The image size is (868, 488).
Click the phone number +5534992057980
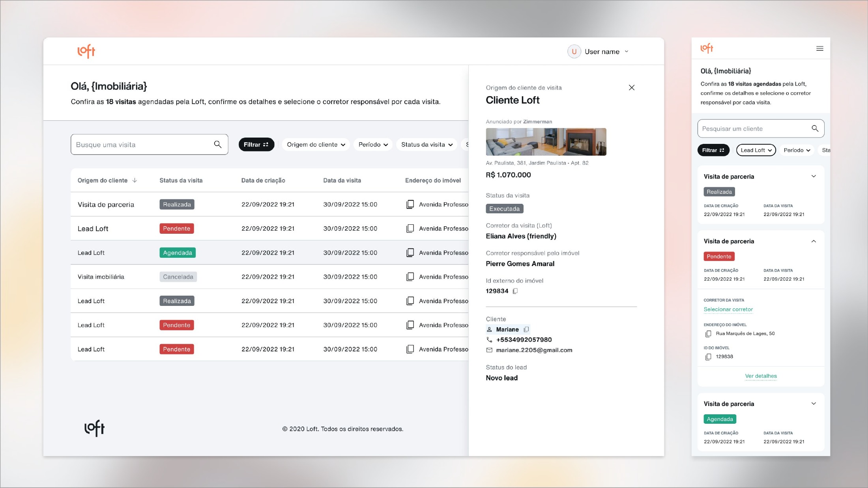click(524, 340)
